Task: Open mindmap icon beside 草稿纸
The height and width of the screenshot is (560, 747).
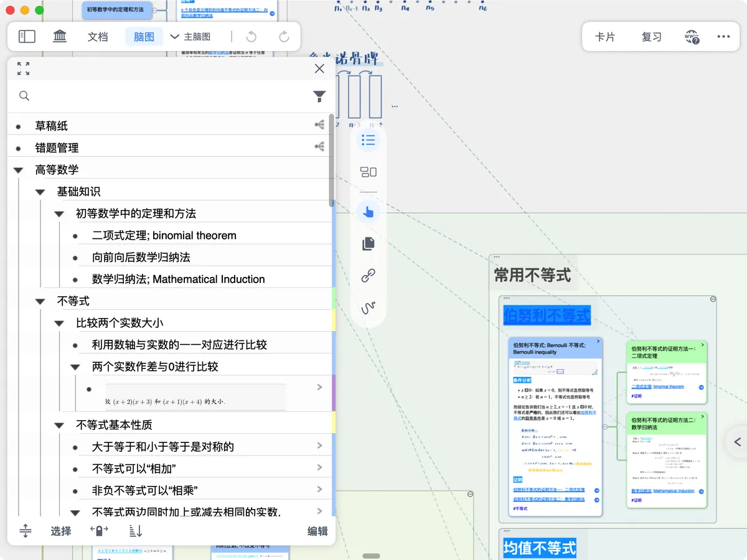Action: click(x=319, y=125)
